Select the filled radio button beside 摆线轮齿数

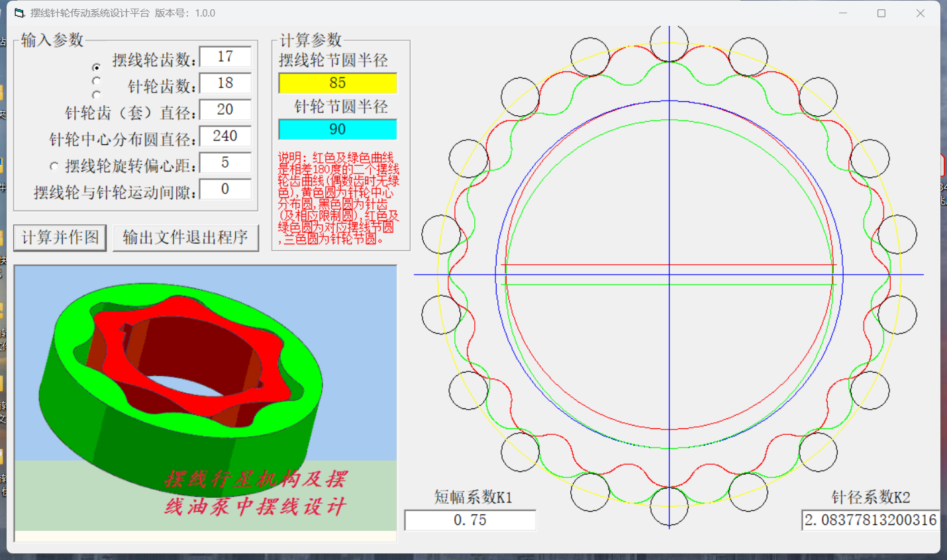point(97,68)
